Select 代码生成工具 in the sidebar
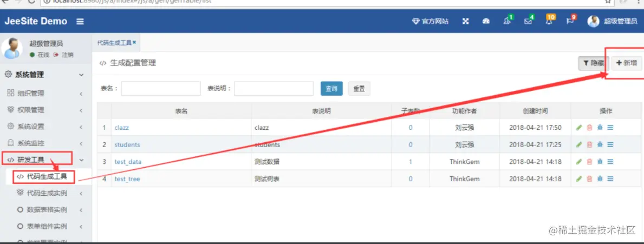 click(45, 177)
